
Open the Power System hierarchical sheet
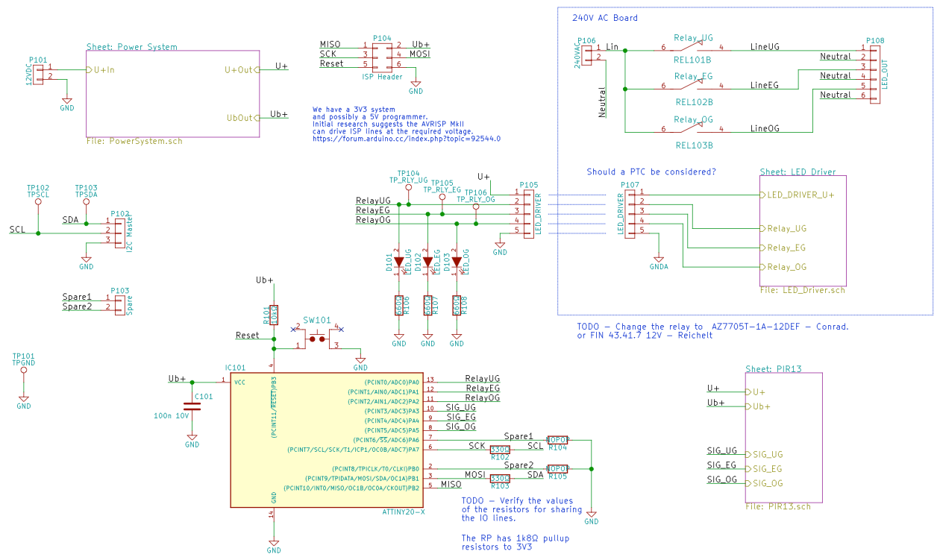tap(173, 92)
